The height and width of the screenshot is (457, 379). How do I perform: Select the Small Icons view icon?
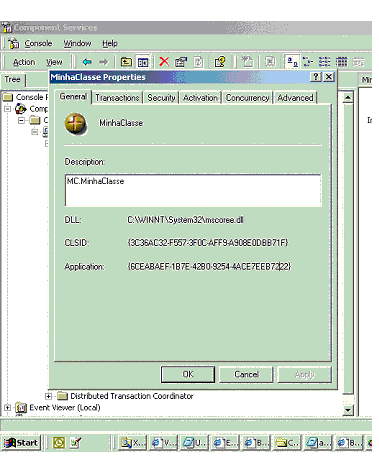[x=308, y=62]
